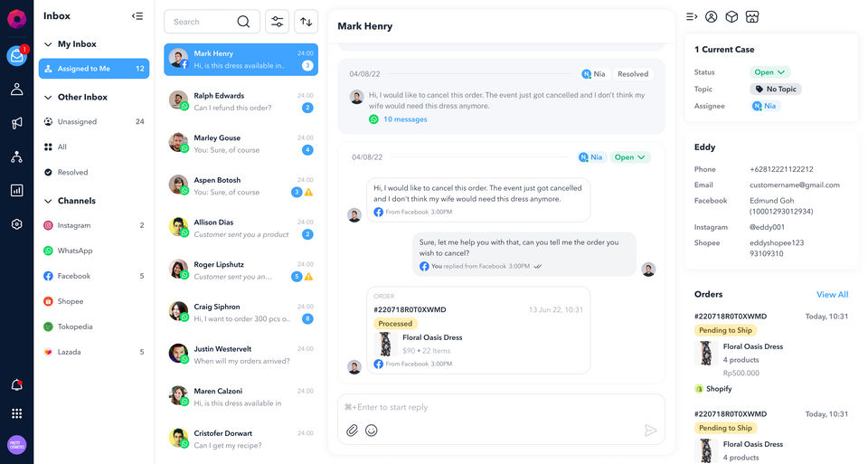
Task: Open Justin Westervelt conversation
Action: coord(241,355)
